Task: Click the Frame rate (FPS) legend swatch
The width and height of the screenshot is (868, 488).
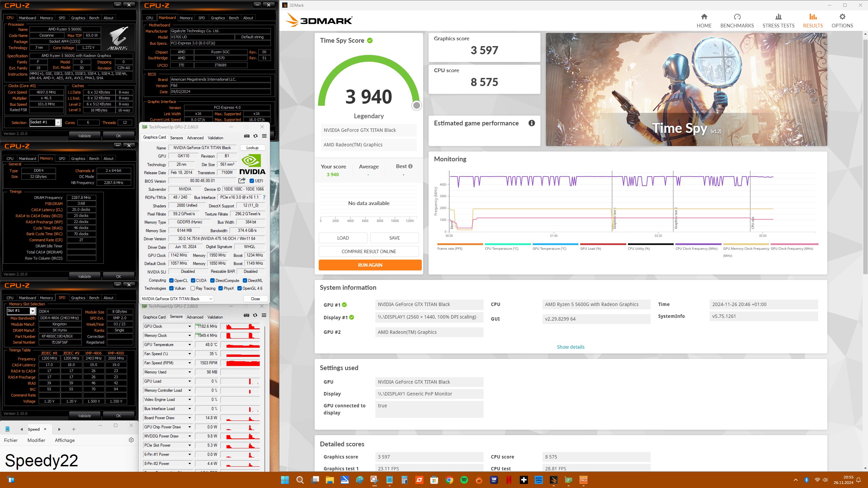Action: click(460, 244)
